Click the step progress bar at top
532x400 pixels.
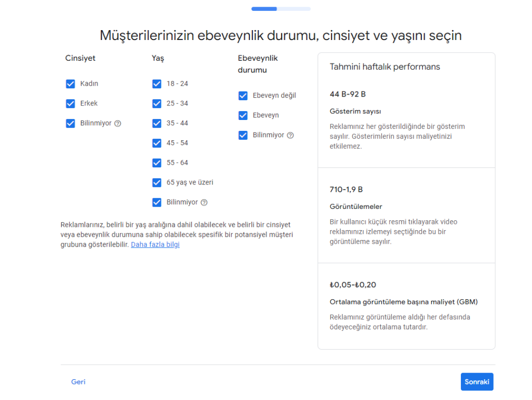click(x=281, y=9)
